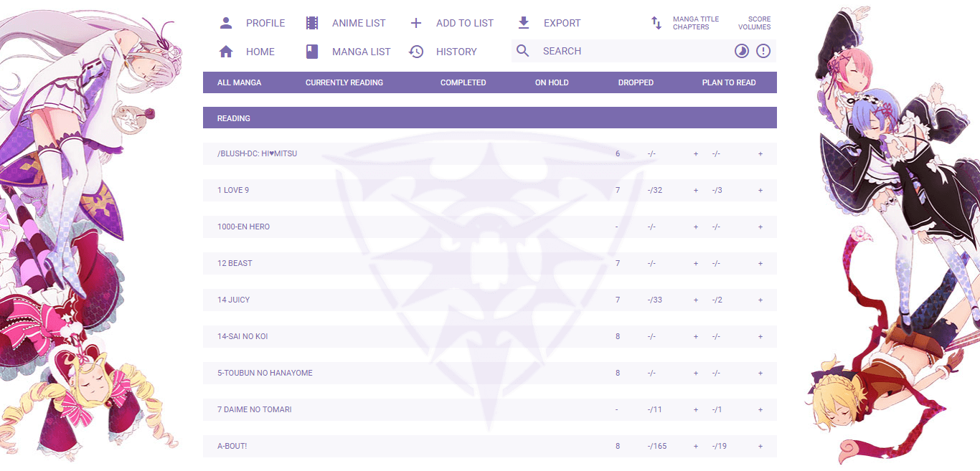Image resolution: width=980 pixels, height=471 pixels.
Task: Click the Home house icon
Action: [x=226, y=52]
